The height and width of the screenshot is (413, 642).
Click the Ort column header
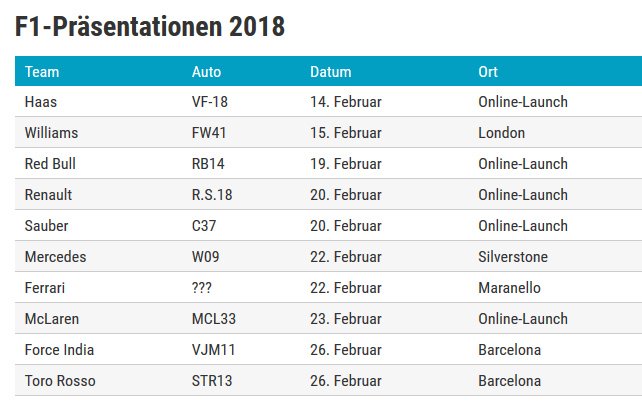488,72
